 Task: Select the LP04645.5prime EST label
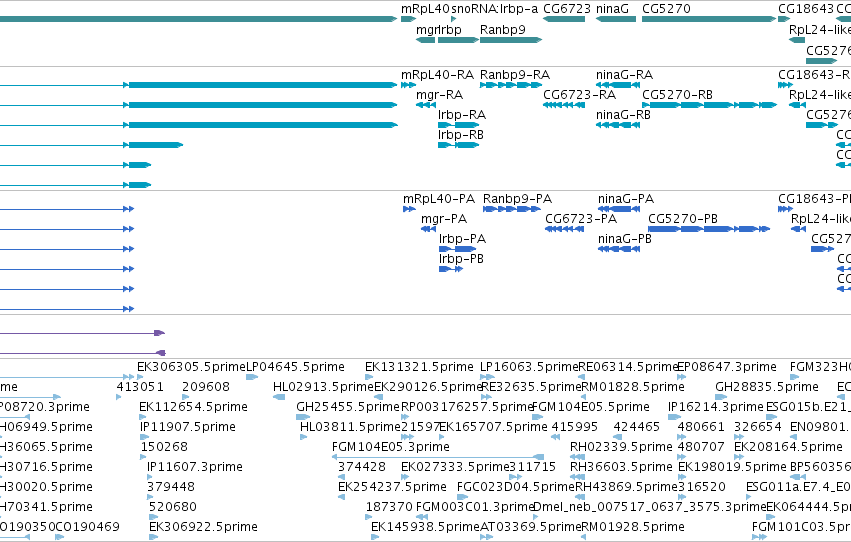pyautogui.click(x=295, y=367)
